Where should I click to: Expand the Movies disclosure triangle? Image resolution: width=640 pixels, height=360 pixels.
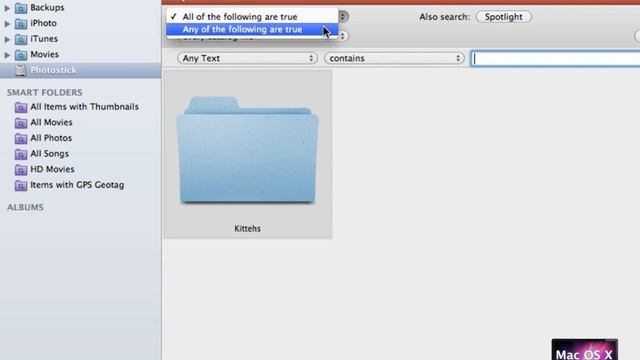(x=7, y=55)
